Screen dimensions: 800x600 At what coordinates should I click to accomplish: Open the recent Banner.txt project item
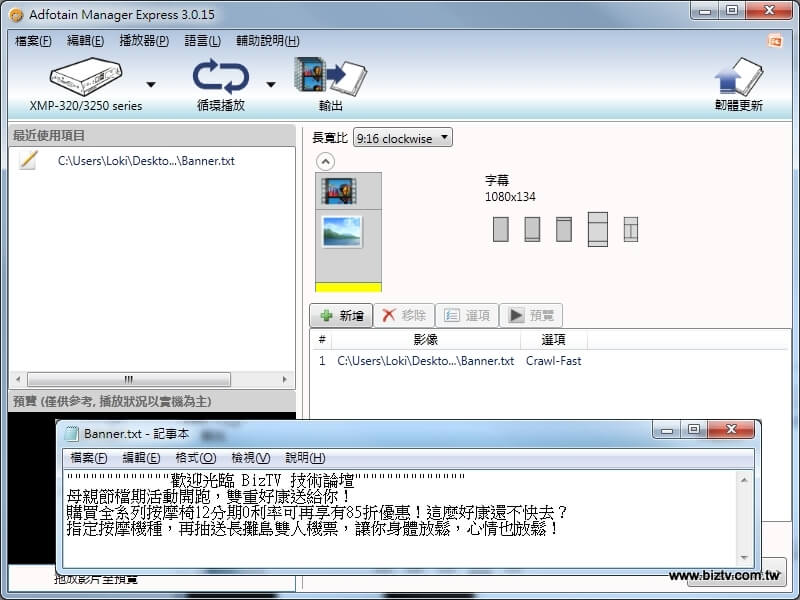[146, 161]
